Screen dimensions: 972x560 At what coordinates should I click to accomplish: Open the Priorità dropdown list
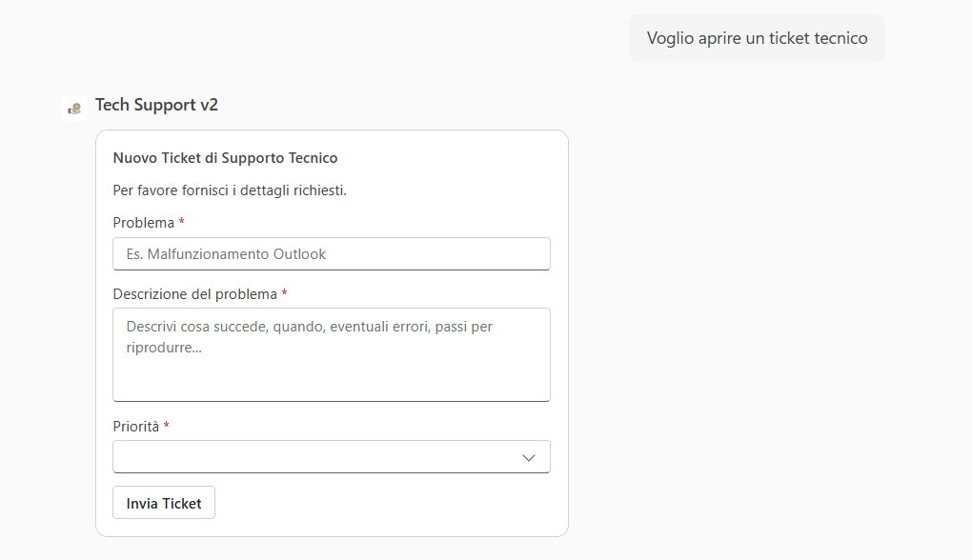point(331,457)
